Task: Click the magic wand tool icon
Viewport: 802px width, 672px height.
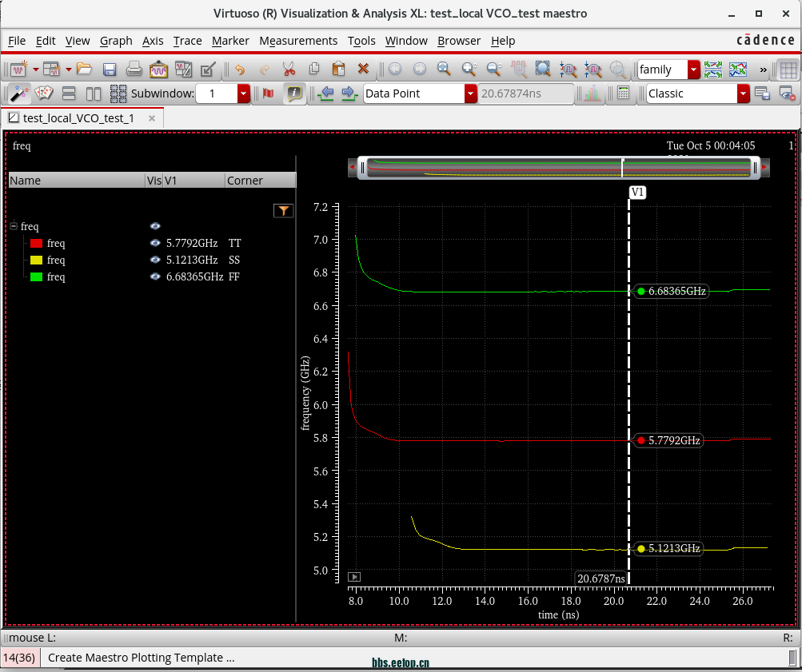Action: click(x=19, y=93)
